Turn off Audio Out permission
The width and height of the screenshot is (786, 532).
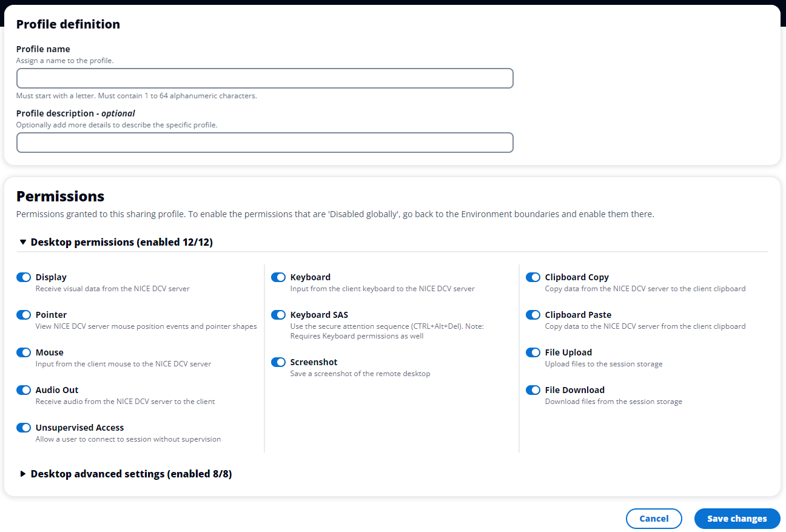(x=23, y=390)
